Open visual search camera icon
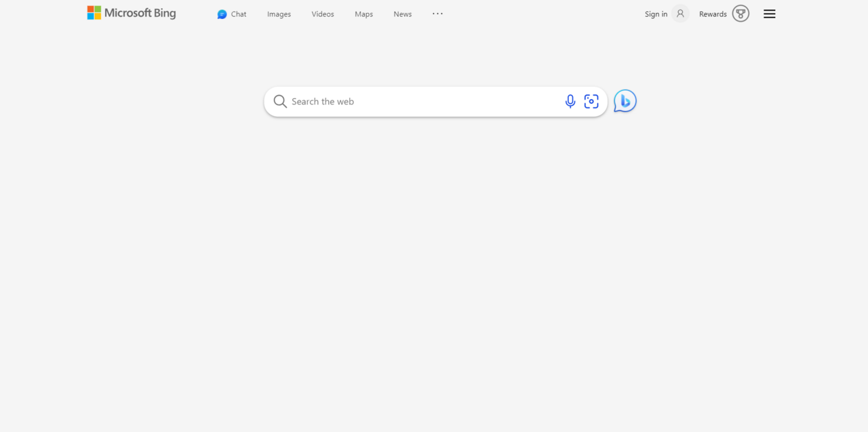Viewport: 868px width, 432px height. [x=591, y=102]
